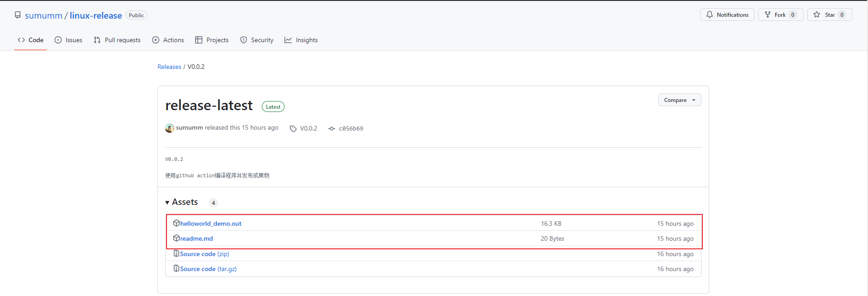This screenshot has width=868, height=296.
Task: Click the sumumm user avatar
Action: 170,128
